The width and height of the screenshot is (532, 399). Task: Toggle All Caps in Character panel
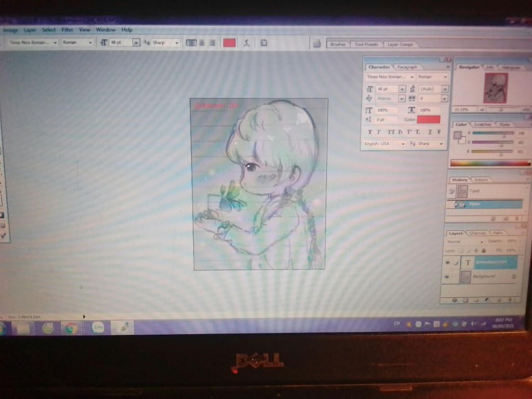(391, 132)
